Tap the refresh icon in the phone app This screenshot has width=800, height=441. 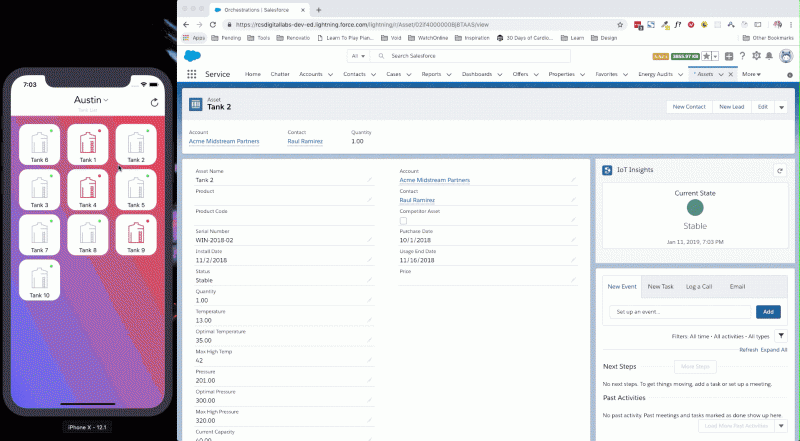[153, 102]
